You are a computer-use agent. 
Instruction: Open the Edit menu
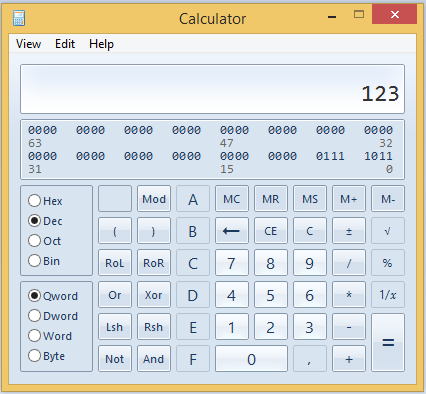(x=65, y=44)
